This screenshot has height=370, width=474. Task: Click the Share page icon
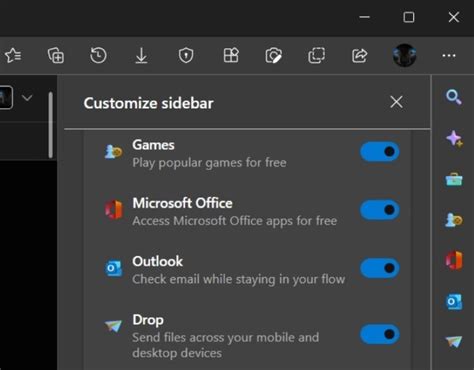click(359, 55)
